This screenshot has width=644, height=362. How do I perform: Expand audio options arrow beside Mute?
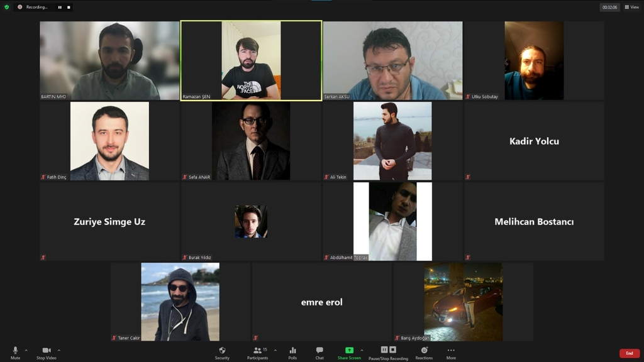26,350
